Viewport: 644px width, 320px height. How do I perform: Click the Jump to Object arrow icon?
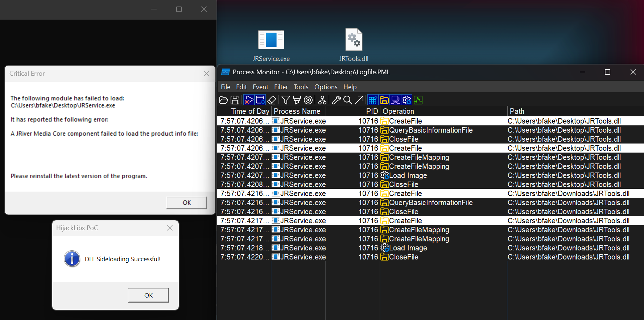coord(359,100)
